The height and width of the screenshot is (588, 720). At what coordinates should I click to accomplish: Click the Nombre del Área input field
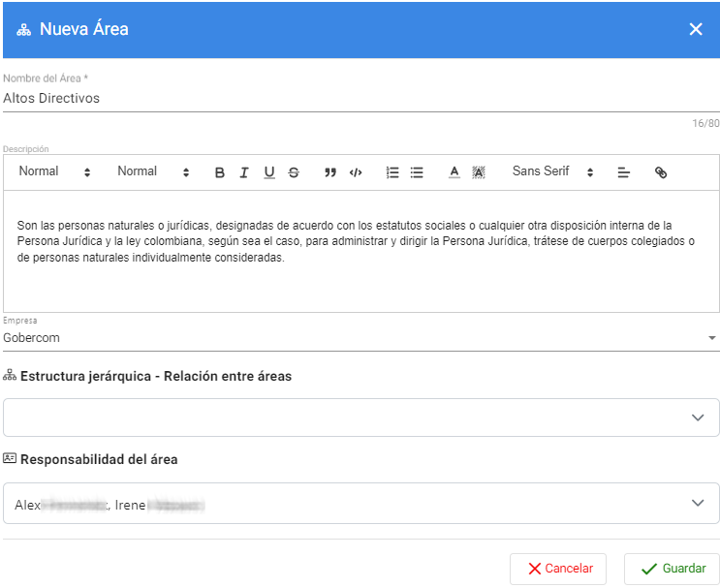click(x=360, y=98)
